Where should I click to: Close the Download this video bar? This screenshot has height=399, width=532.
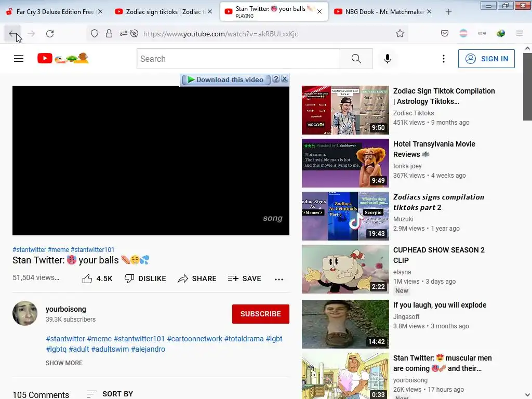(x=285, y=79)
